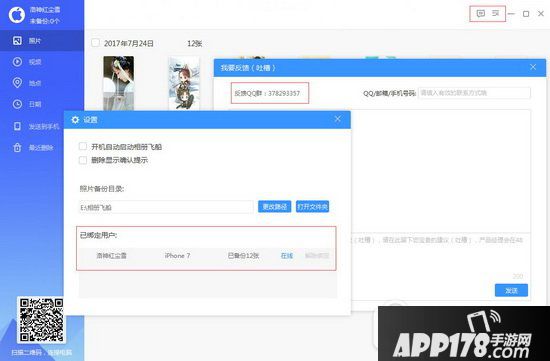Viewport: 550px width, 361px height.
Task: Click 更改路径 change path button
Action: pos(275,207)
